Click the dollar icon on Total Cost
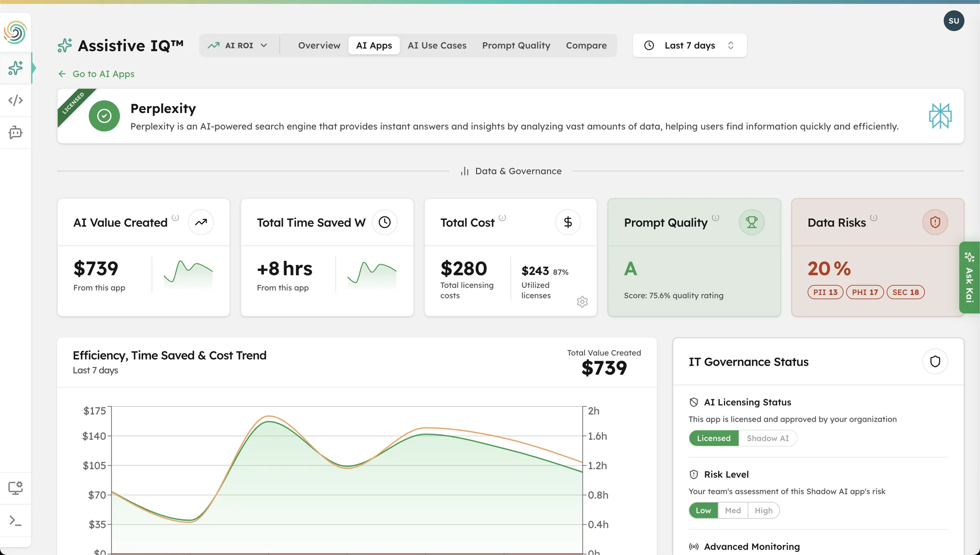Screen dimensions: 980x555 tap(568, 222)
